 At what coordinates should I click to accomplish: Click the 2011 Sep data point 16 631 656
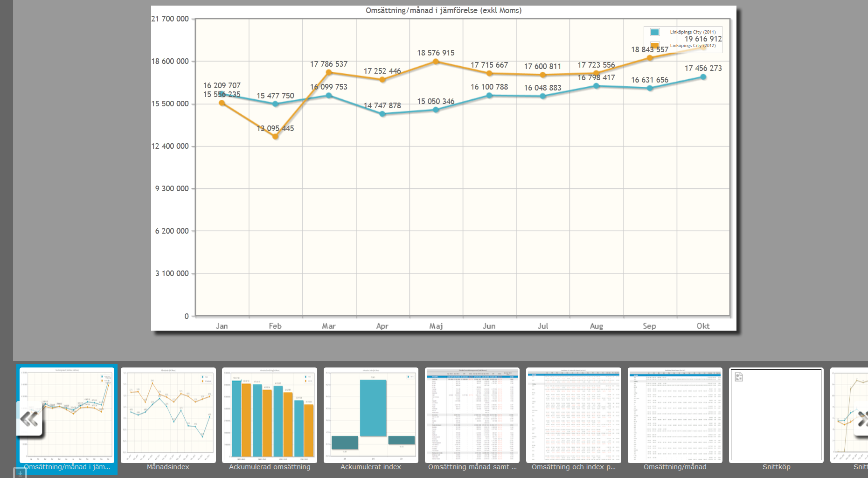pyautogui.click(x=650, y=88)
